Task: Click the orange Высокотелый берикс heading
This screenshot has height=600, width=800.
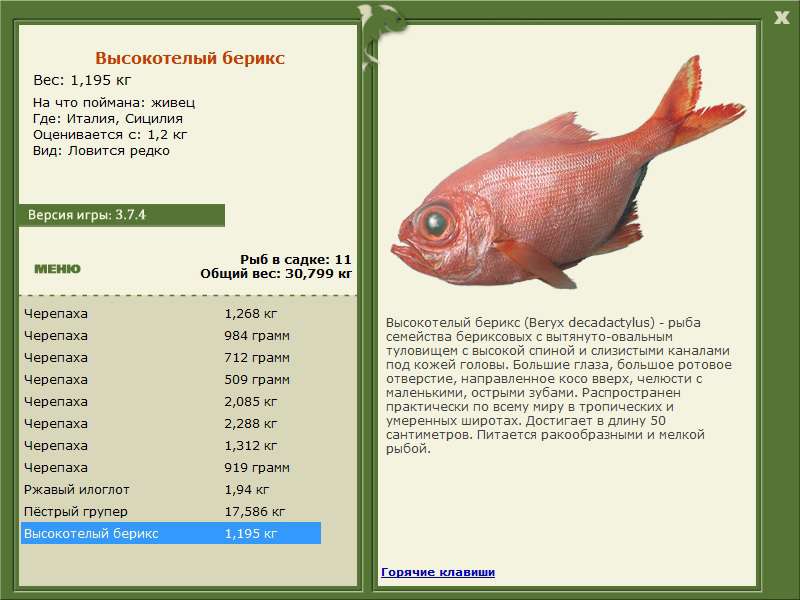Action: (190, 59)
